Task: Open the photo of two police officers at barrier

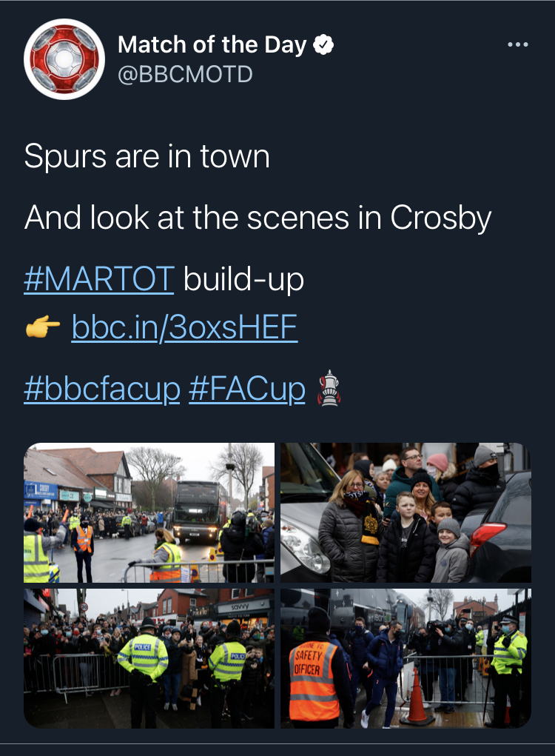Action: (x=149, y=658)
